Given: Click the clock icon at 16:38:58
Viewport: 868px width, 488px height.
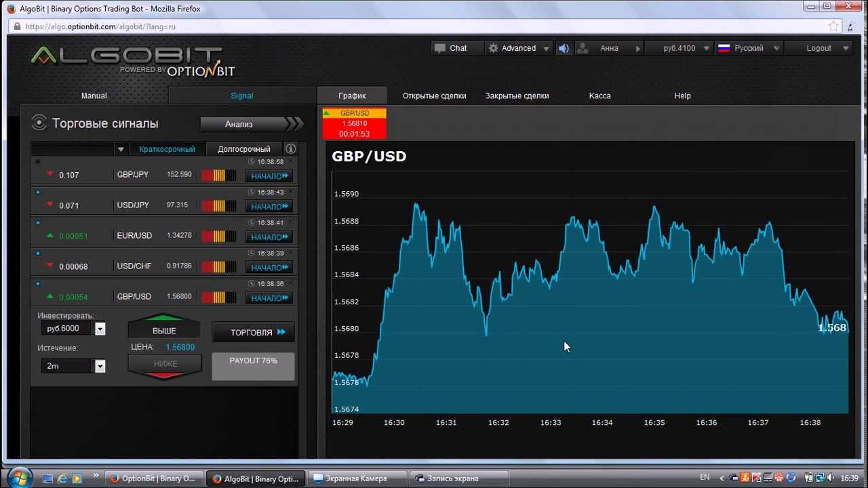Looking at the screenshot, I should [252, 161].
